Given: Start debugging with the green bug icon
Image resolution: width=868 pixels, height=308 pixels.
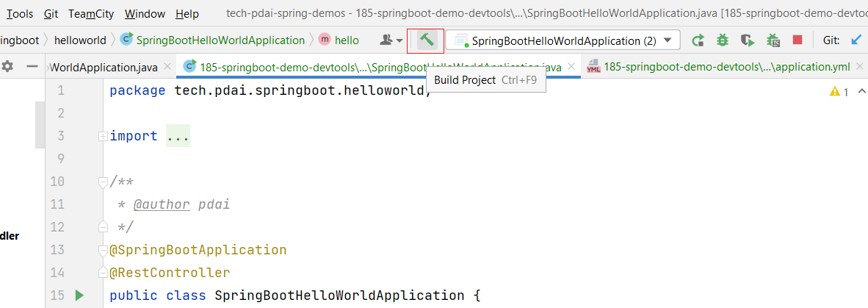Looking at the screenshot, I should coord(723,40).
